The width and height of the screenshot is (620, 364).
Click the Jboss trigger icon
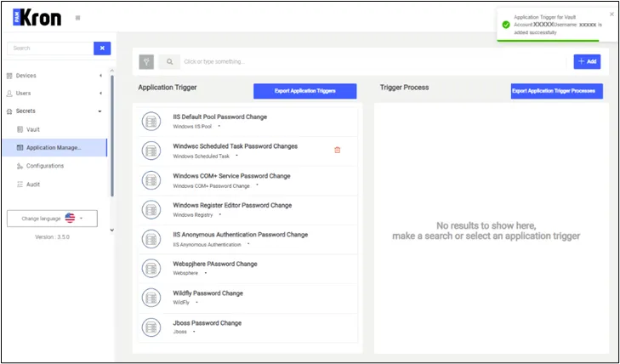(151, 327)
